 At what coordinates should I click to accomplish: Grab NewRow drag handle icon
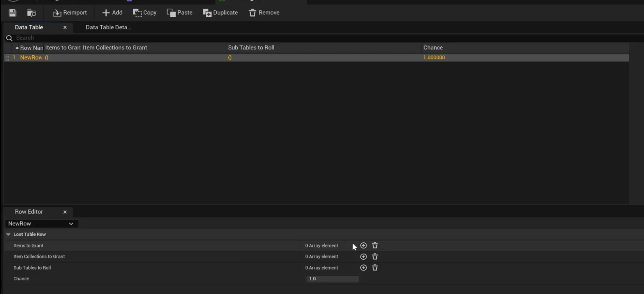(x=7, y=58)
